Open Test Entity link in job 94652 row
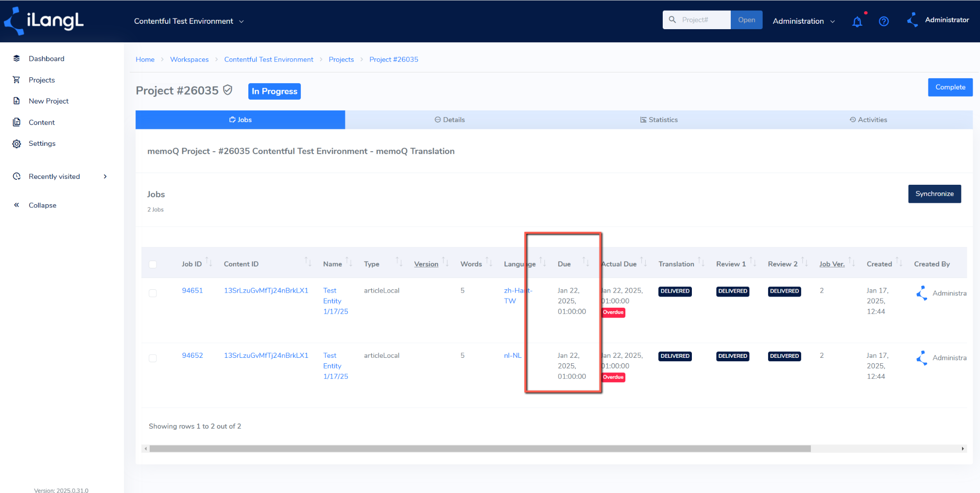 335,366
